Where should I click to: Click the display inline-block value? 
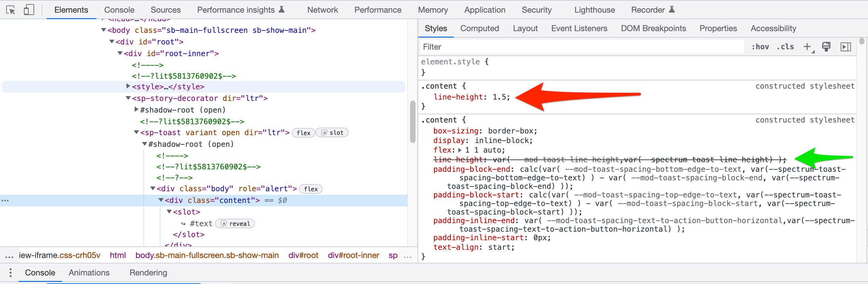[502, 141]
